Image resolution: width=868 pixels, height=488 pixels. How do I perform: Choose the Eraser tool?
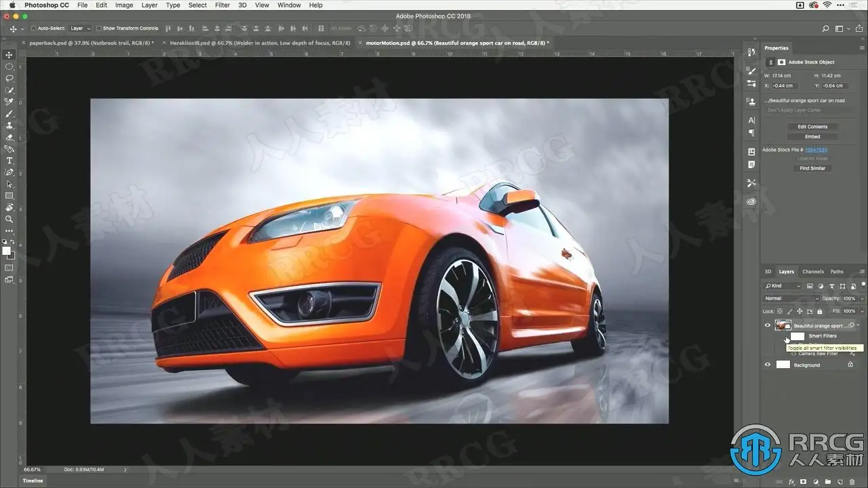click(9, 137)
